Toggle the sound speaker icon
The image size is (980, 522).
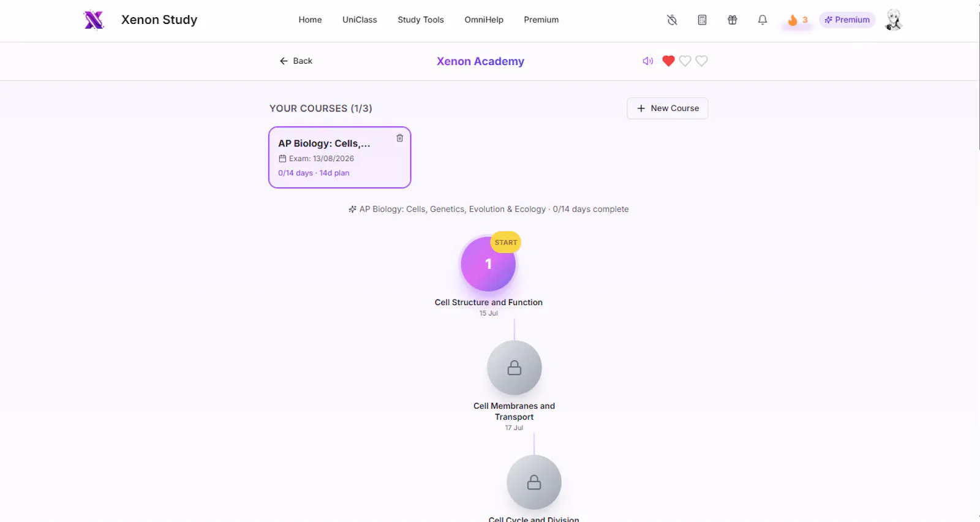(647, 61)
